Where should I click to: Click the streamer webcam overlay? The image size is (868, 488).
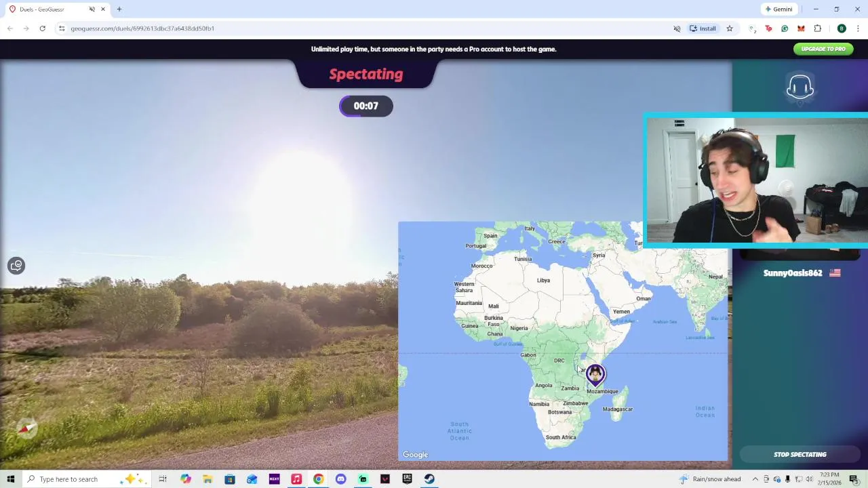(x=755, y=180)
